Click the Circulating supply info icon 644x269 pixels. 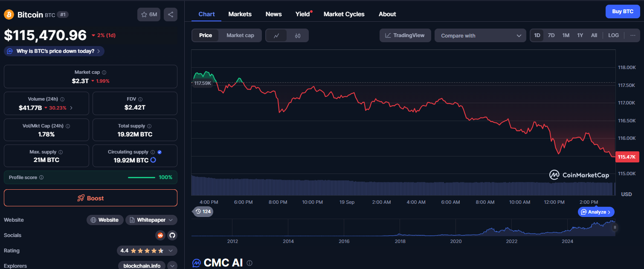click(x=153, y=152)
